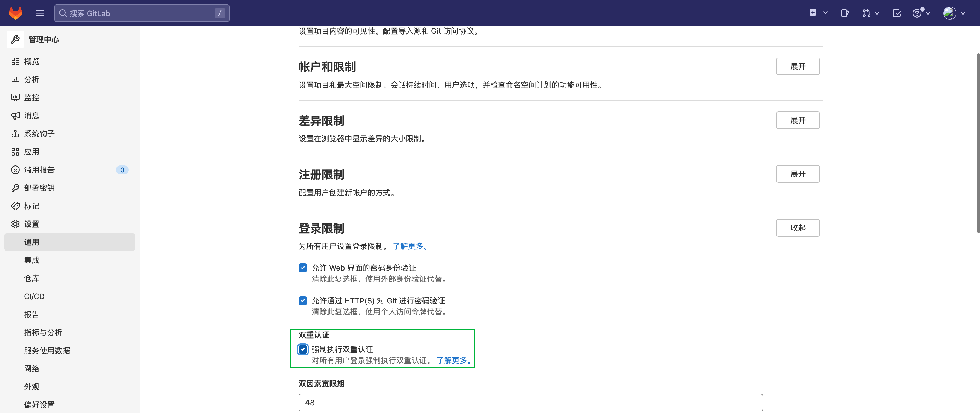Expand the 帐户和限制 section
The image size is (980, 413).
click(798, 66)
